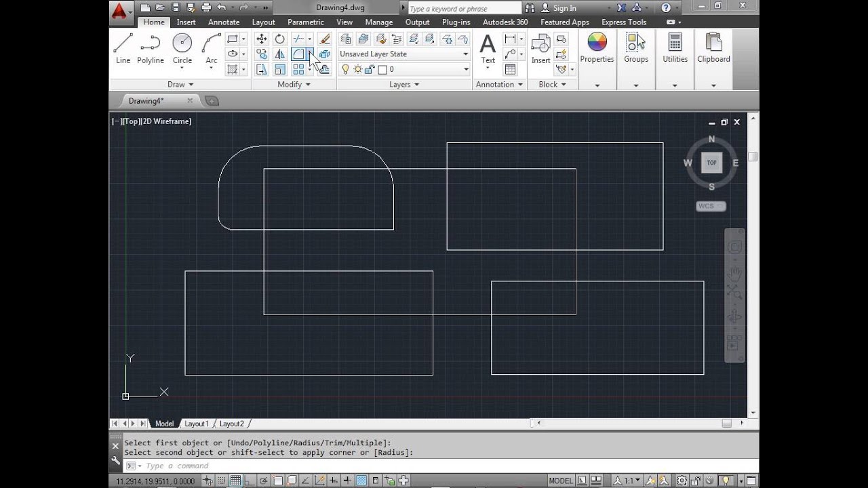The height and width of the screenshot is (488, 868).
Task: Switch to the Layout1 tab
Action: (197, 424)
